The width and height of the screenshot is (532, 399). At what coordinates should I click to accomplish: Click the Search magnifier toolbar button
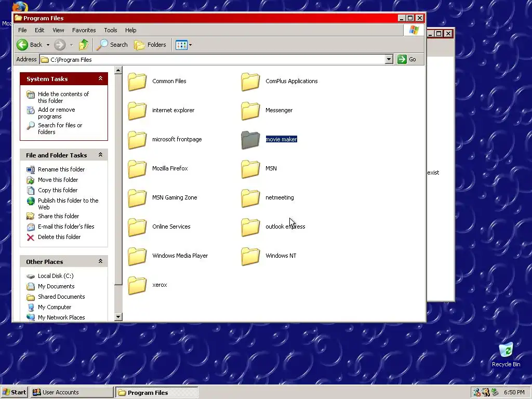112,45
